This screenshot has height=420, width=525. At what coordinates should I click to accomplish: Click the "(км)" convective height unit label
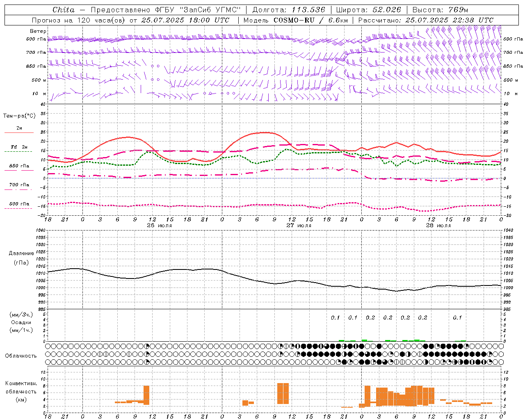pyautogui.click(x=21, y=399)
